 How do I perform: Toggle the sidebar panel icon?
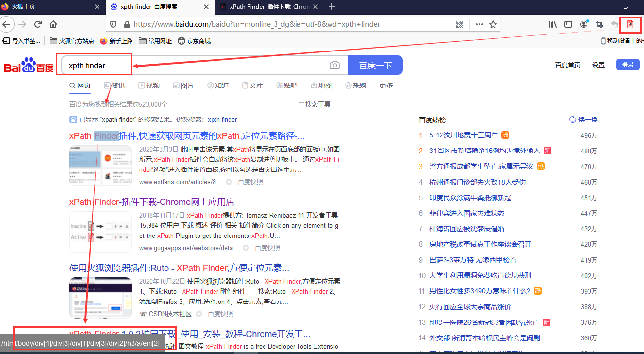[x=568, y=24]
